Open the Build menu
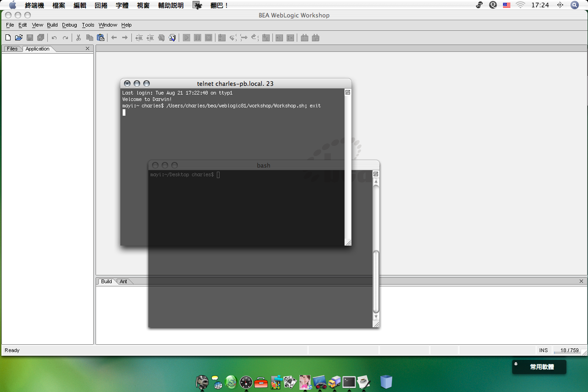The image size is (588, 392). (52, 25)
